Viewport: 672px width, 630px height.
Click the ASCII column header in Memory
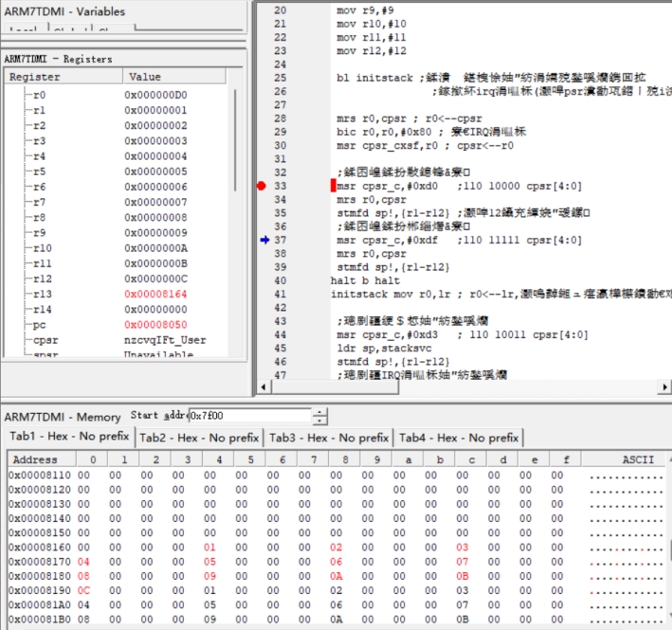pos(624,459)
